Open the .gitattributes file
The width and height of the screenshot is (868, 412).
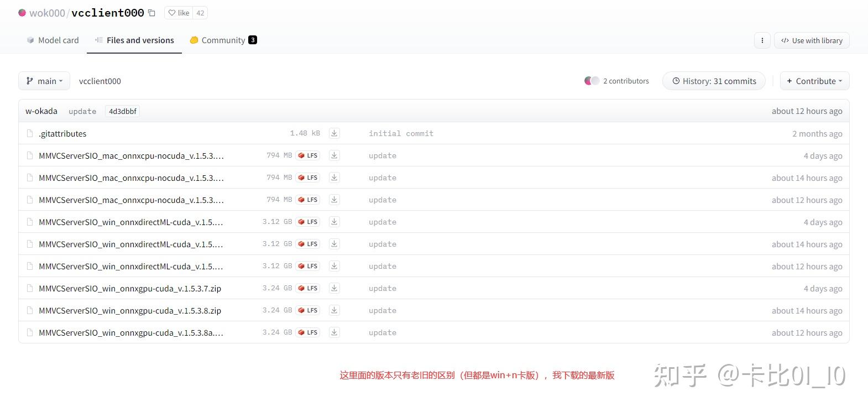coord(62,134)
